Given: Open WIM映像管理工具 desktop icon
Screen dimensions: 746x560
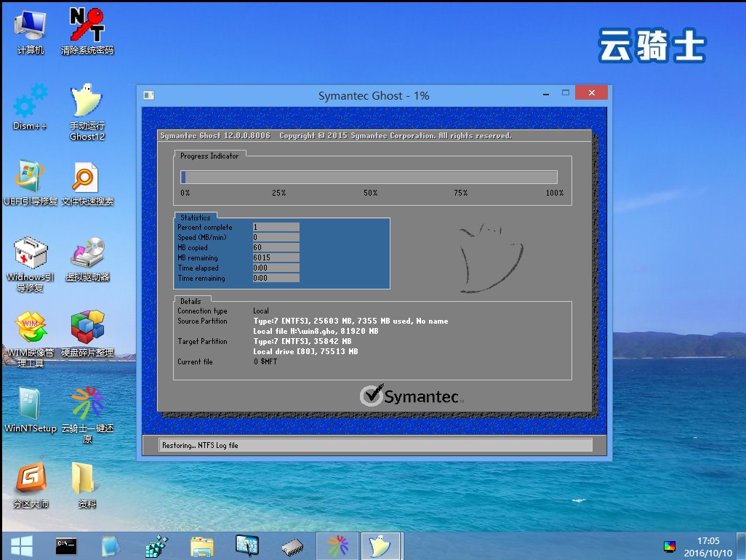Looking at the screenshot, I should click(31, 340).
